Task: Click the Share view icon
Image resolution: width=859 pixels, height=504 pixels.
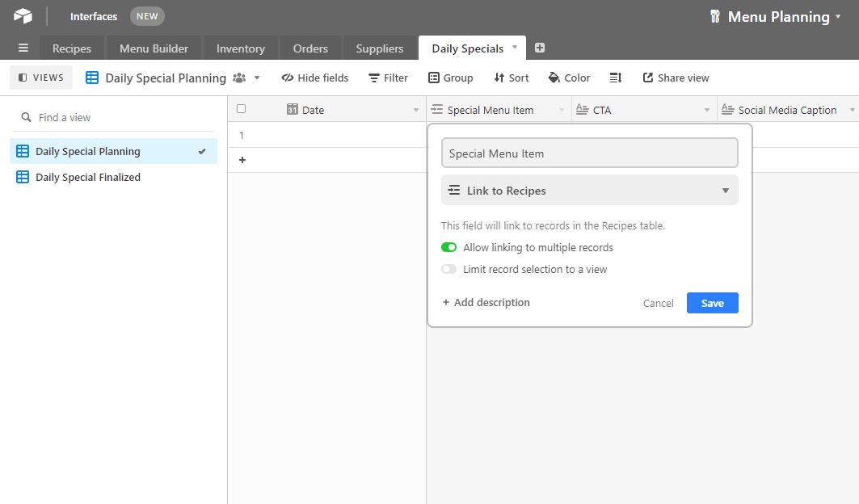Action: pos(648,78)
